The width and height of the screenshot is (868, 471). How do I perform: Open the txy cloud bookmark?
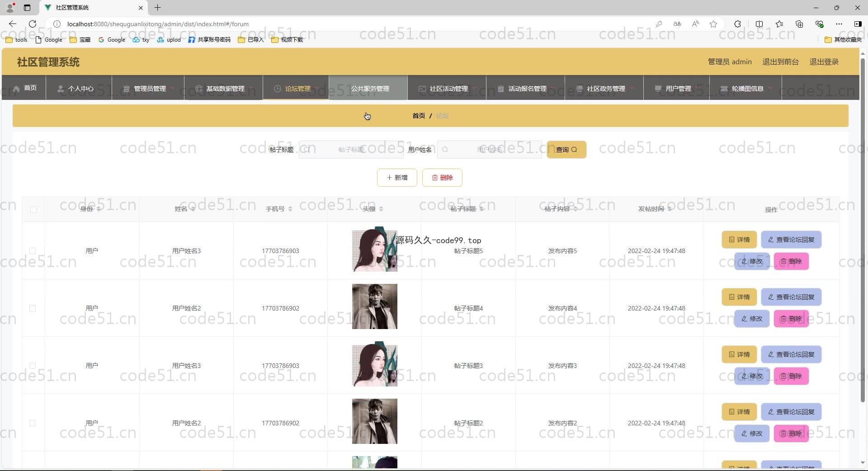click(x=141, y=40)
